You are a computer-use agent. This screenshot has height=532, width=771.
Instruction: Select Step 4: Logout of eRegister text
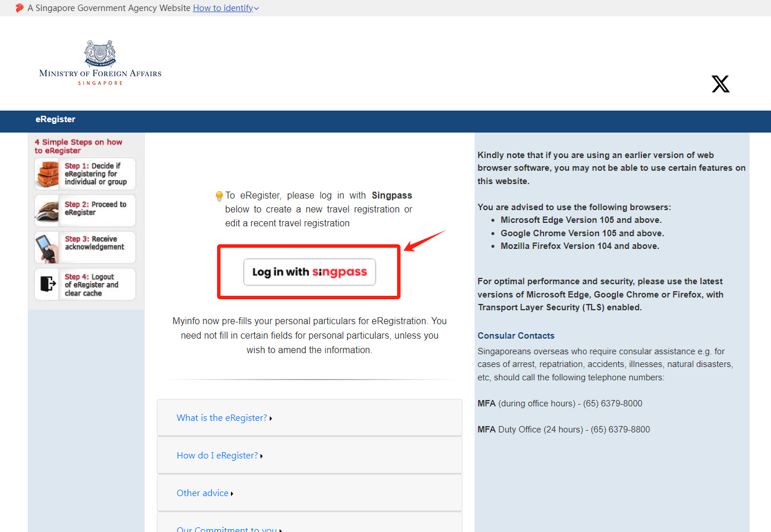(x=91, y=285)
